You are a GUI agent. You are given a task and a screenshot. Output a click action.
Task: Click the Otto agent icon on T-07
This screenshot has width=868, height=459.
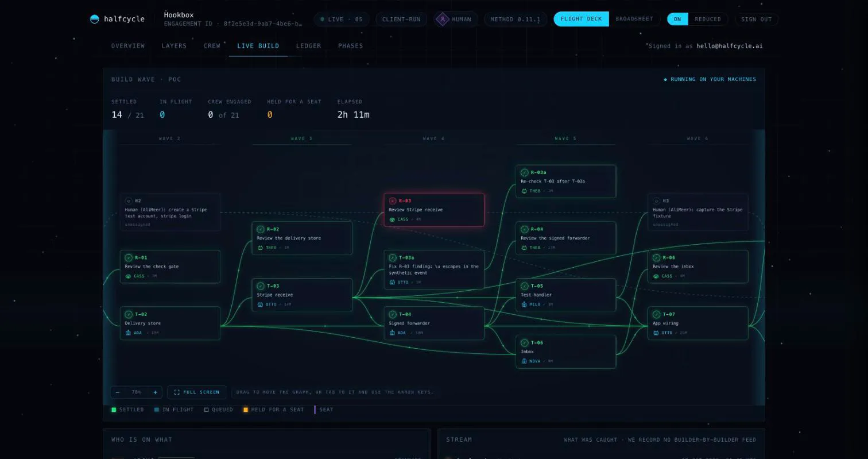(x=656, y=333)
